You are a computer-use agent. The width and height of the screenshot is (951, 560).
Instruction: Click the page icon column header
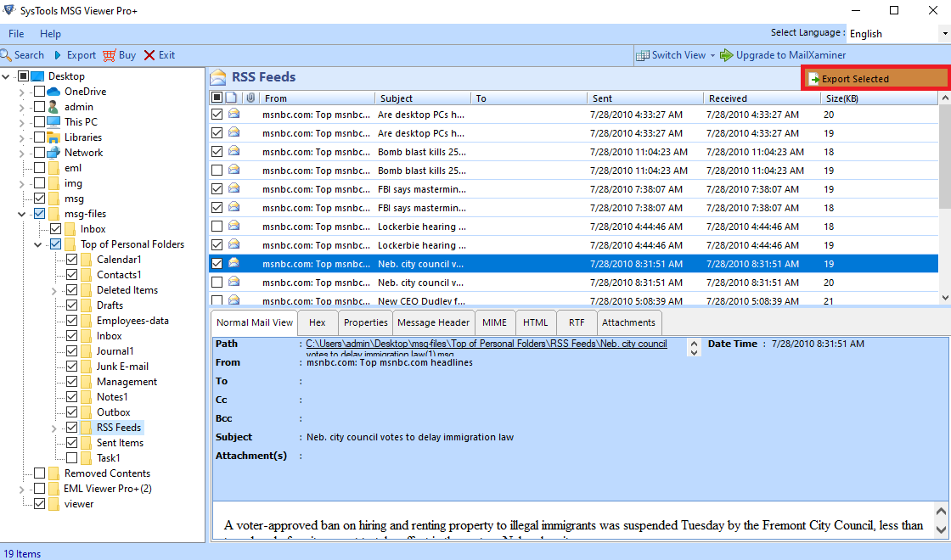(231, 98)
